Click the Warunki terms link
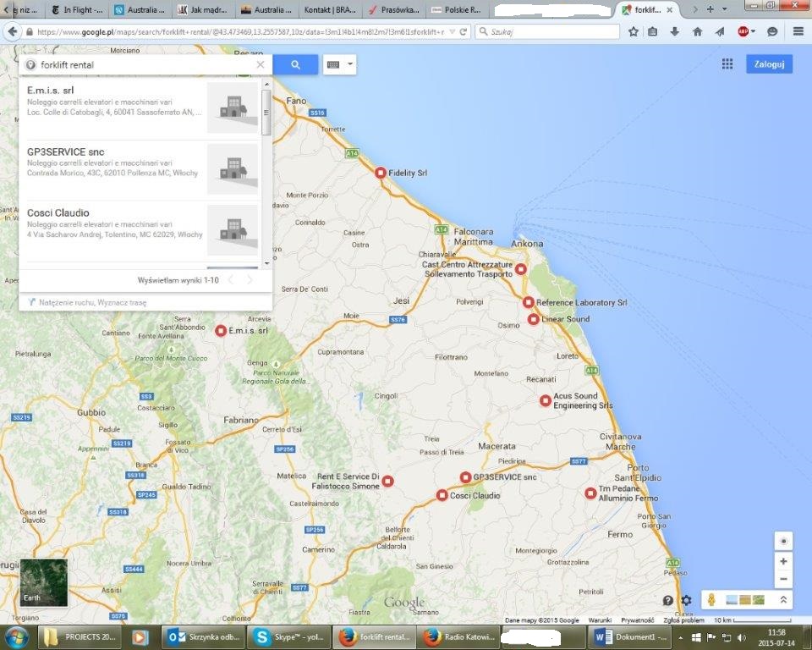Screen dimensions: 812x650 pos(600,620)
